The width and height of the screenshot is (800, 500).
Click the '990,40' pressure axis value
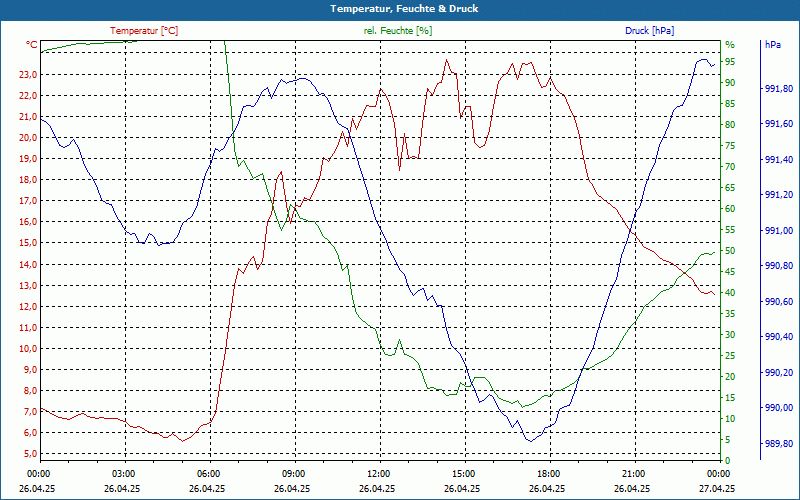pyautogui.click(x=779, y=337)
